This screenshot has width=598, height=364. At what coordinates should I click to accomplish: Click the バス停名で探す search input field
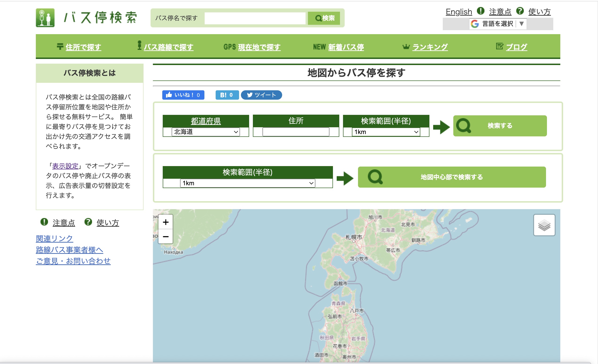click(x=255, y=18)
